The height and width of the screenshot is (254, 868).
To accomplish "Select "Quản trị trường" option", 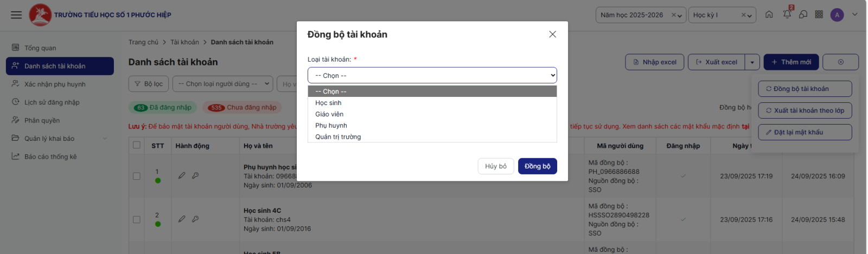I will [338, 137].
